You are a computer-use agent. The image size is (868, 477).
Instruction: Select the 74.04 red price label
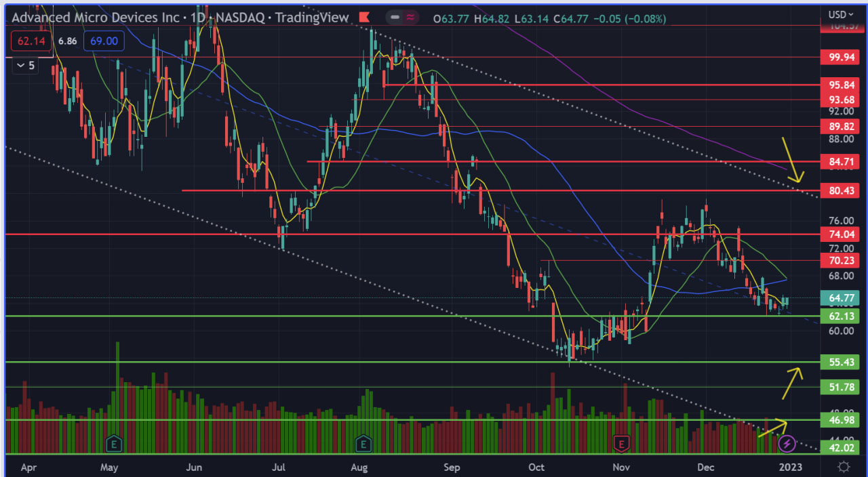(840, 234)
